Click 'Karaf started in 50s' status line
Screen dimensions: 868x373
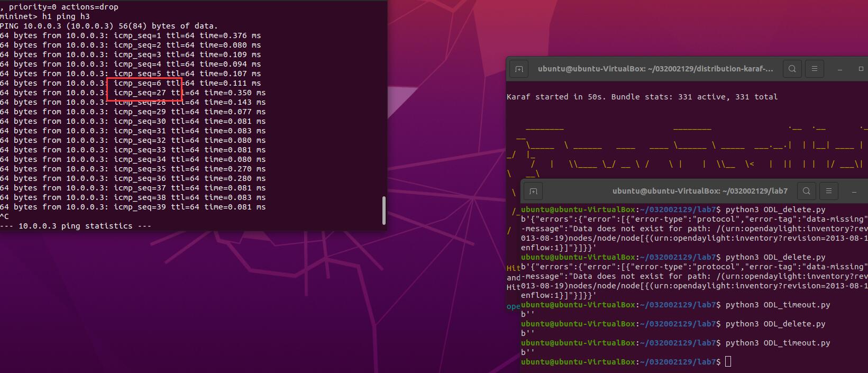click(642, 97)
